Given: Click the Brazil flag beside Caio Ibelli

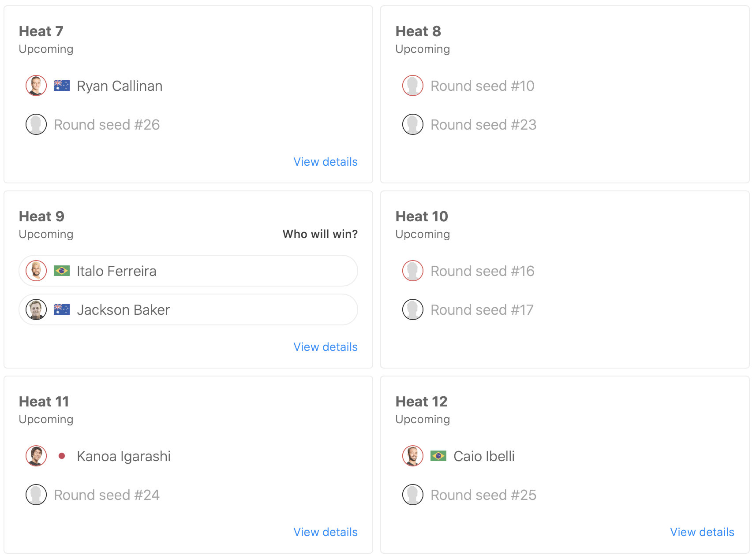Looking at the screenshot, I should coord(438,456).
